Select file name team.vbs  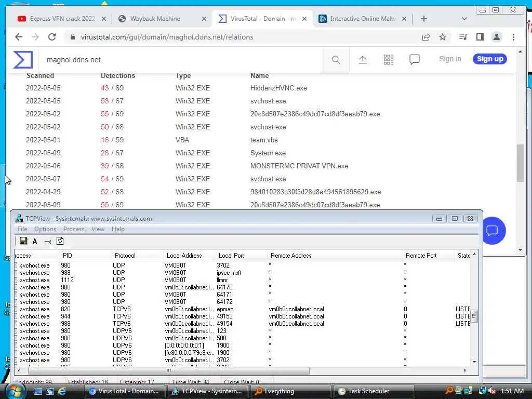(x=264, y=140)
